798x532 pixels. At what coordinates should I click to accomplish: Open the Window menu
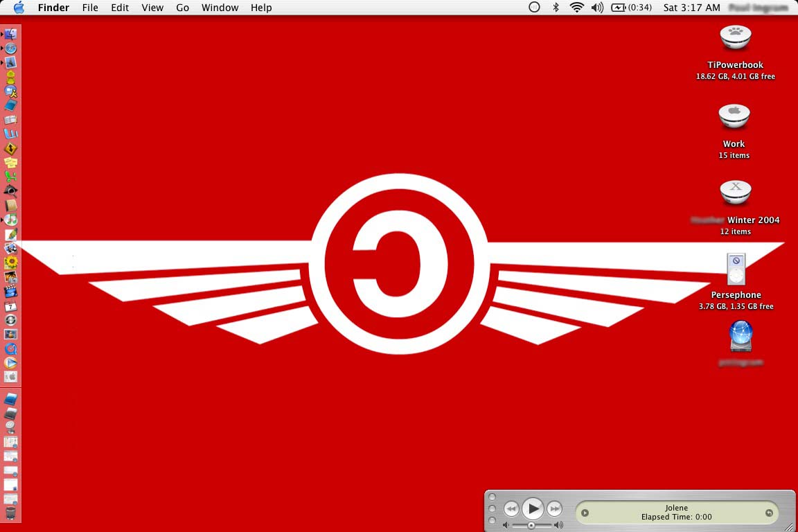[220, 8]
